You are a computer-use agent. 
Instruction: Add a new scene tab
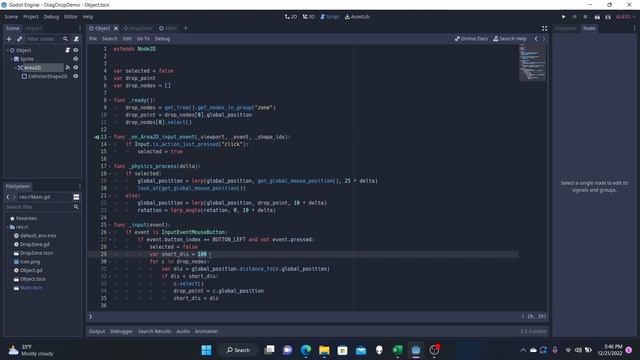185,28
